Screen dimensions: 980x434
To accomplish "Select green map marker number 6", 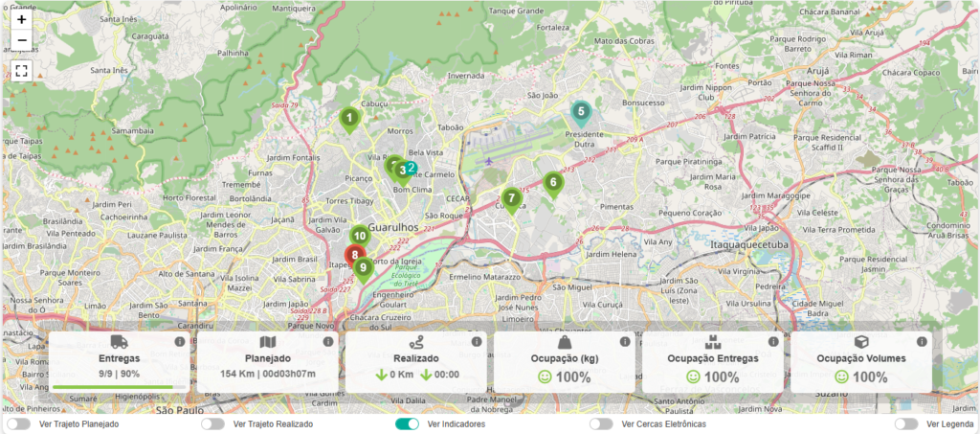I will (552, 182).
